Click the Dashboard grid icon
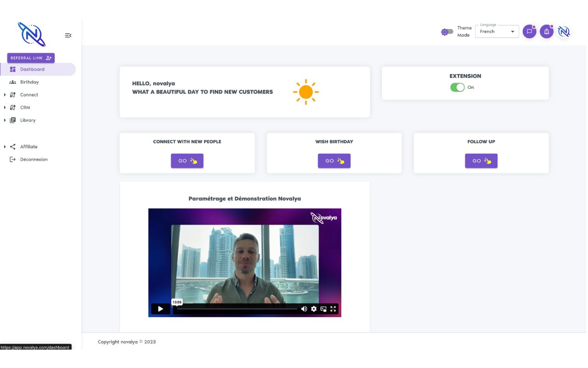This screenshot has width=588, height=368. [x=13, y=69]
